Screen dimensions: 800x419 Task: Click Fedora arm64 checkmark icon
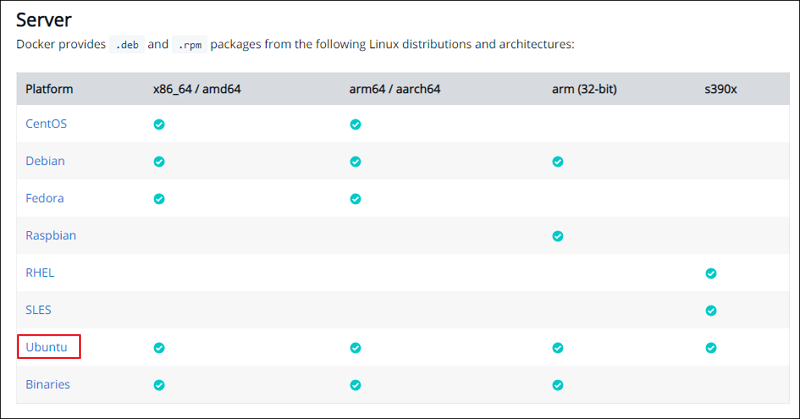pyautogui.click(x=356, y=199)
